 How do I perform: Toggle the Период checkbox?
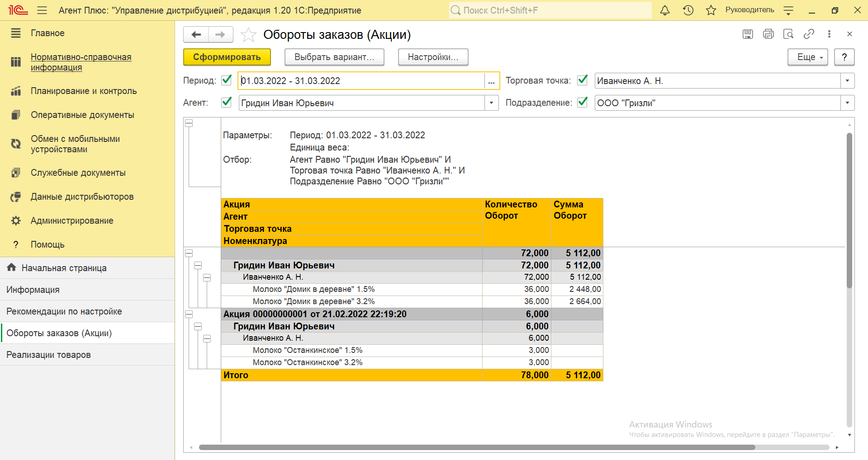point(227,80)
